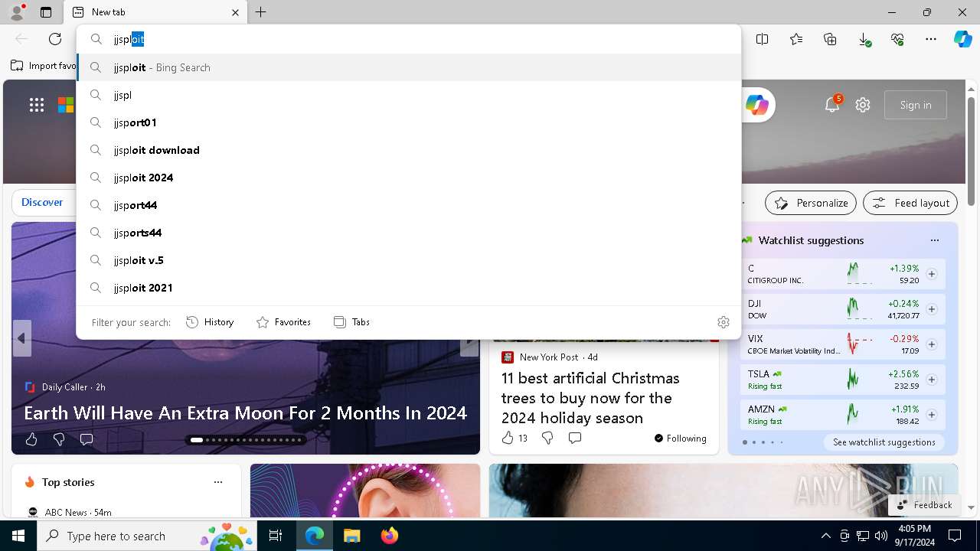
Task: Open the Windows Start menu
Action: click(x=18, y=536)
